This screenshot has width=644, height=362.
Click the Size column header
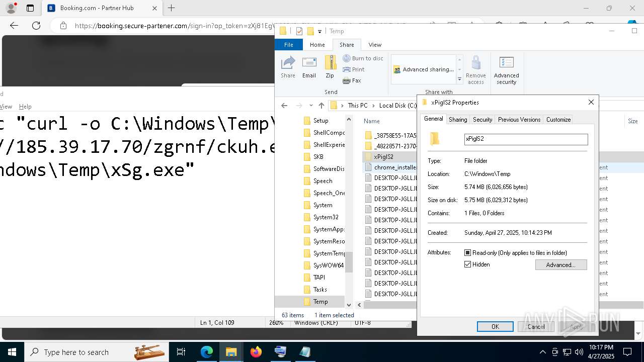[x=632, y=121]
